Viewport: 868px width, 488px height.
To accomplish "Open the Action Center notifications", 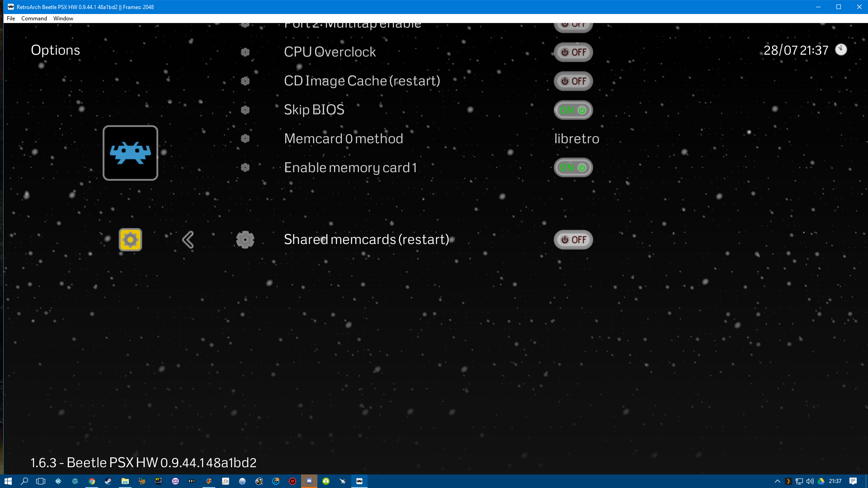I will pos(853,481).
